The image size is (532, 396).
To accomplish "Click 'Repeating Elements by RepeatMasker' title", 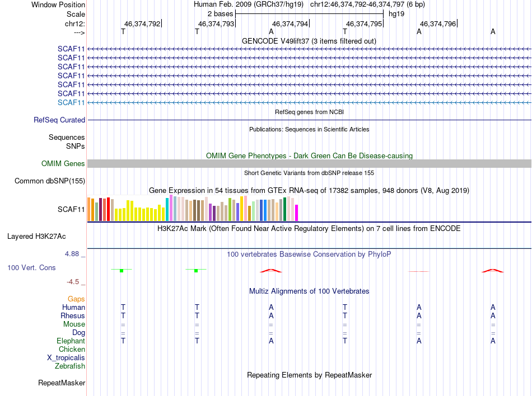I will click(x=310, y=375).
